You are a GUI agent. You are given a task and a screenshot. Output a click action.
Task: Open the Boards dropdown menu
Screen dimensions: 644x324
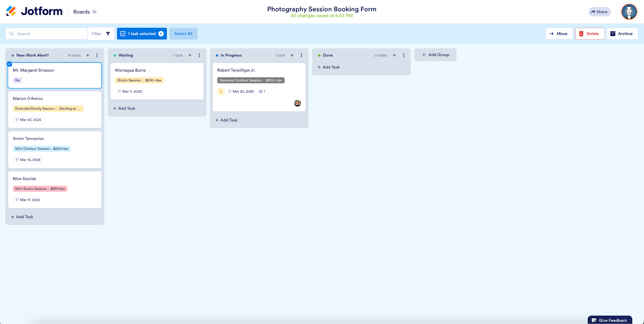[x=85, y=12]
